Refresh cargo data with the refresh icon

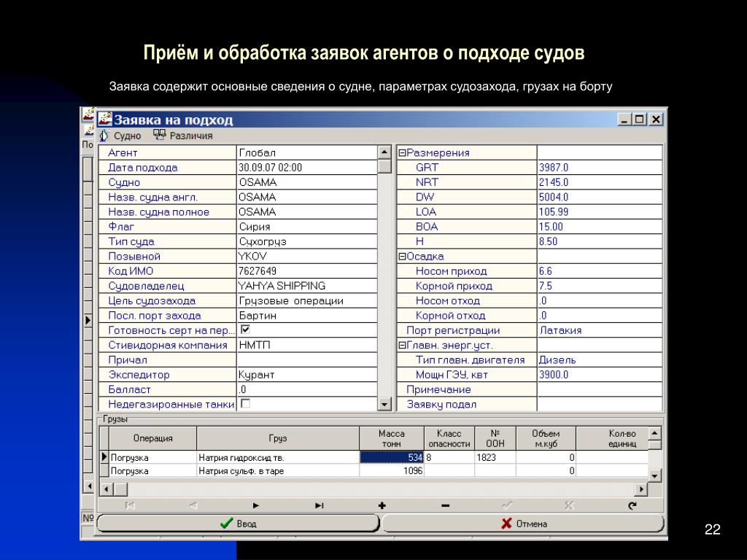[632, 506]
